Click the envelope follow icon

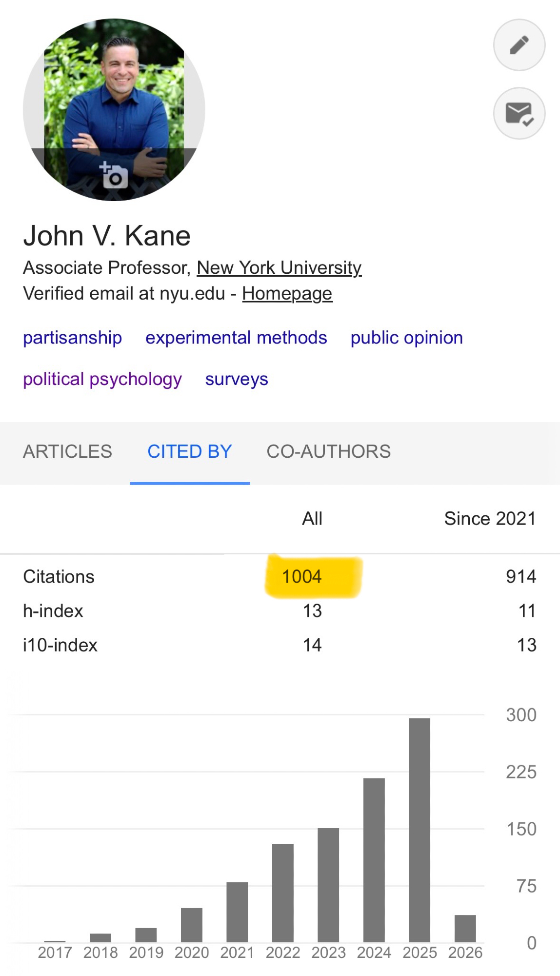[519, 114]
